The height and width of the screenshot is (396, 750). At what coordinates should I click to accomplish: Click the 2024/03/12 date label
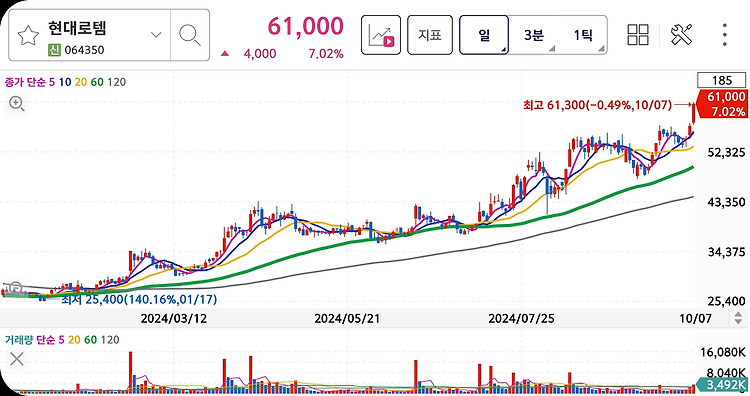[x=174, y=319]
